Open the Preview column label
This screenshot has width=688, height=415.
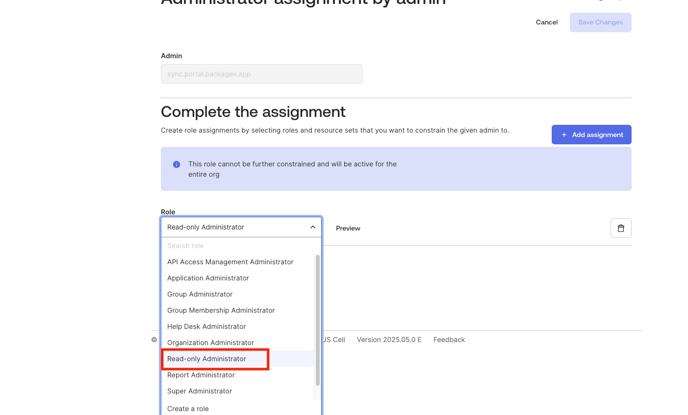click(348, 229)
